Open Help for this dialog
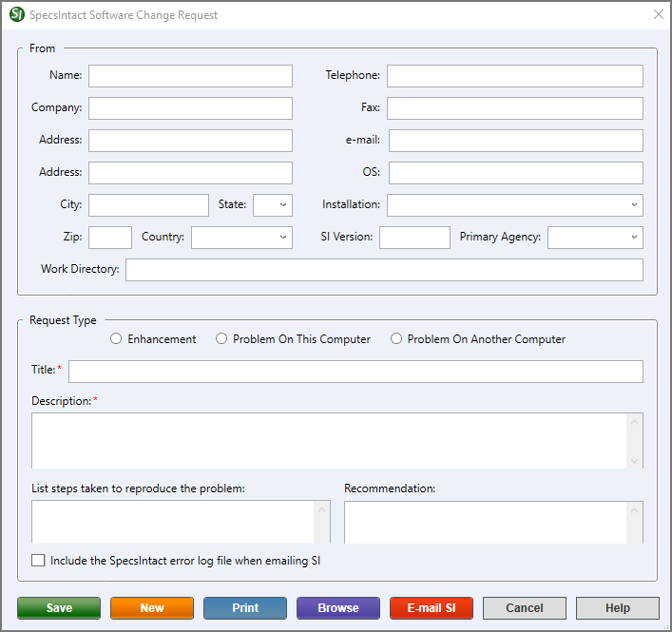Image resolution: width=672 pixels, height=632 pixels. 618,608
